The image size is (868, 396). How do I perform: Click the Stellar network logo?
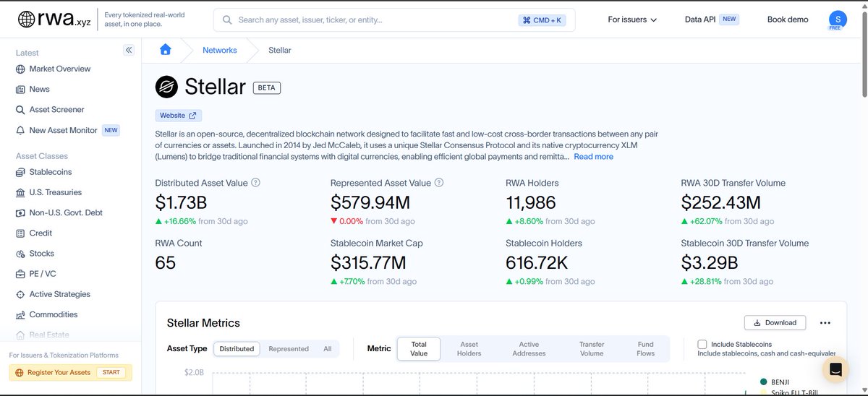click(x=166, y=87)
